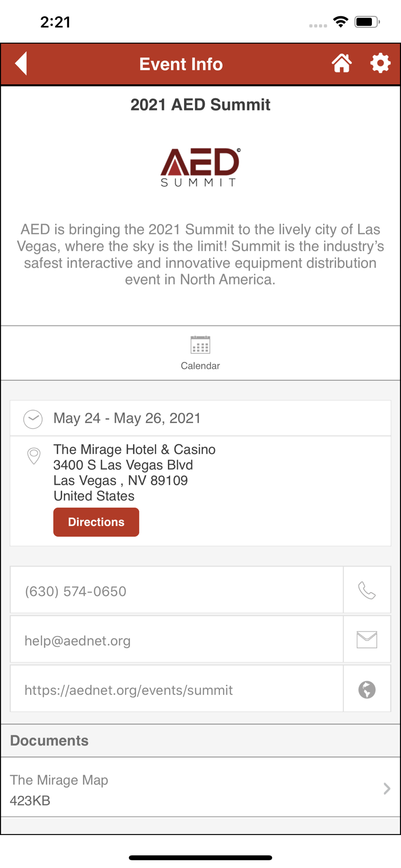Viewport: 401px width, 868px height.
Task: Go to home via house icon
Action: pos(342,63)
